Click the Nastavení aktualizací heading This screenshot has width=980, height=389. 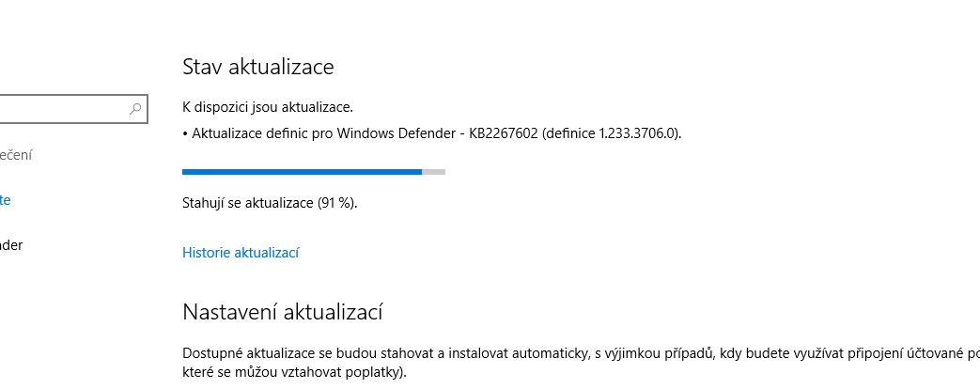click(282, 312)
